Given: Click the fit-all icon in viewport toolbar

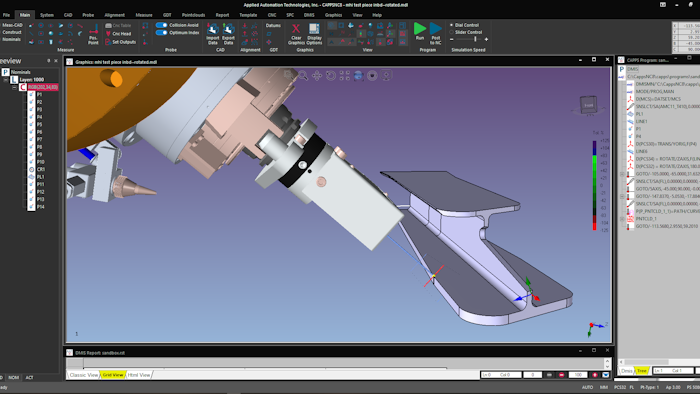Looking at the screenshot, I should (x=345, y=76).
